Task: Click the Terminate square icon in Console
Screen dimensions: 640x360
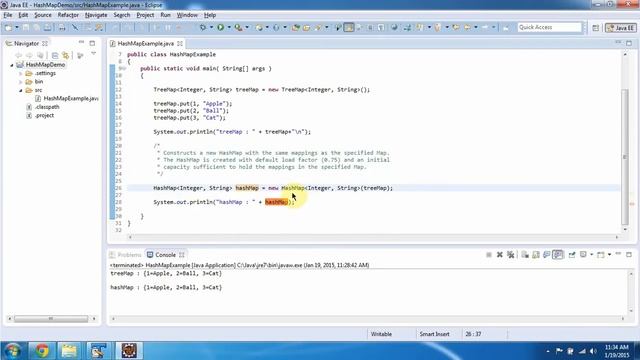Action: pyautogui.click(x=489, y=255)
